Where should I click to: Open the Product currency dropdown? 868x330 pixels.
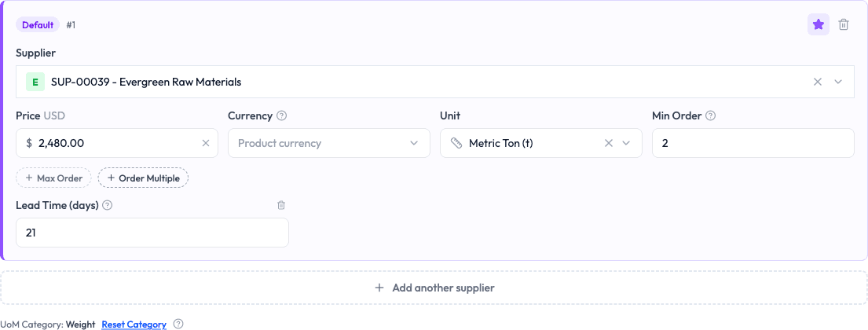point(329,143)
